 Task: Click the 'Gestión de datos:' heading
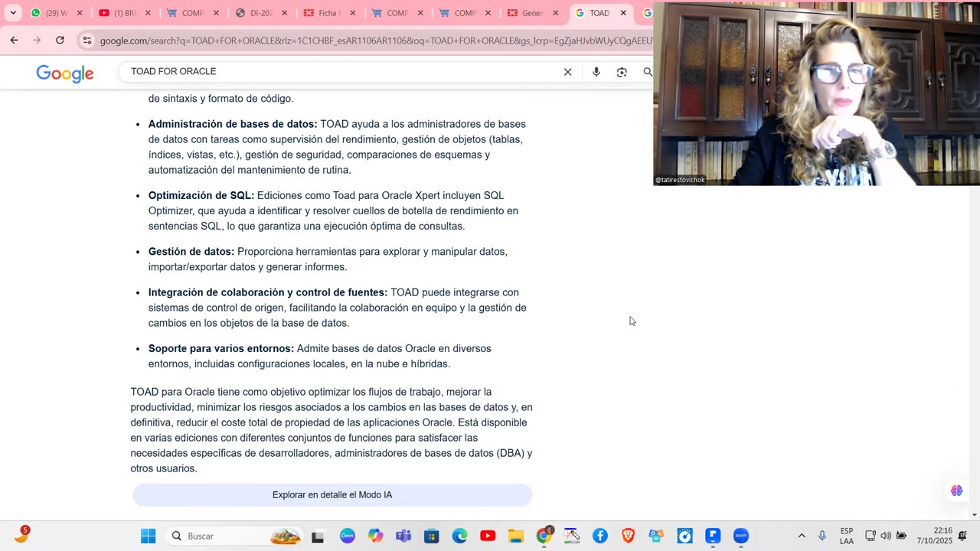[x=191, y=252]
